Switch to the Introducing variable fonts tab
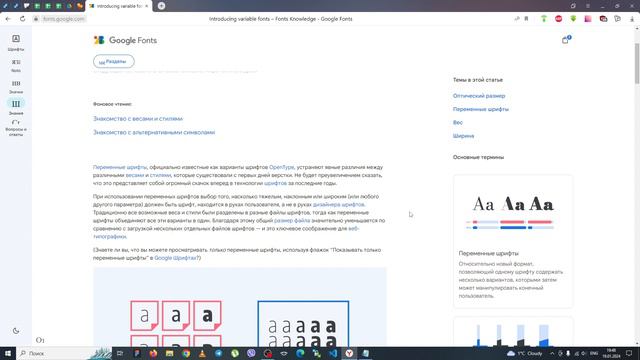The image size is (640, 360). click(x=118, y=6)
